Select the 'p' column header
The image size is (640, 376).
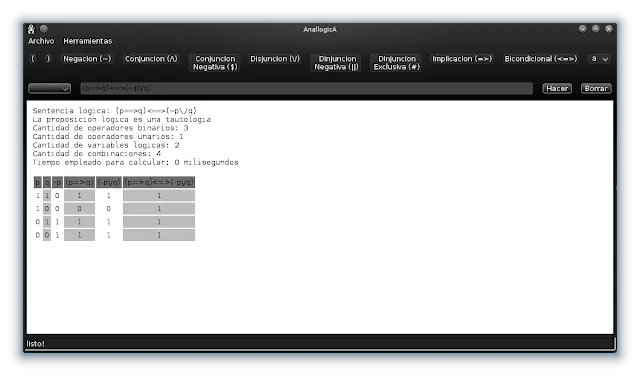coord(38,182)
